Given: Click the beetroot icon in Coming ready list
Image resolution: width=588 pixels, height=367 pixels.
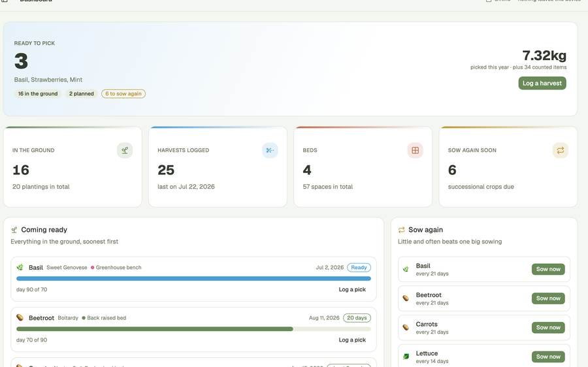Looking at the screenshot, I should pyautogui.click(x=20, y=317).
